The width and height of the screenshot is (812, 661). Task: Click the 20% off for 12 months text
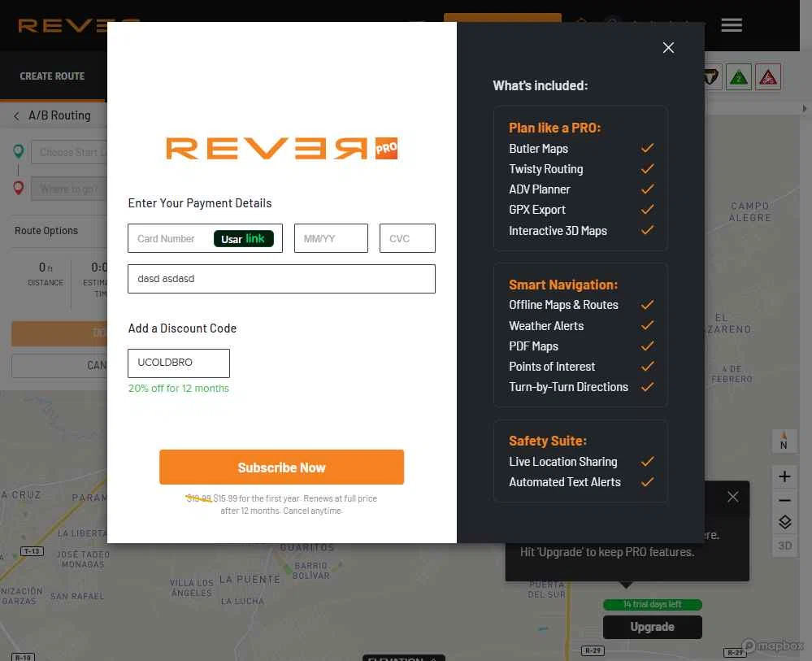(179, 389)
